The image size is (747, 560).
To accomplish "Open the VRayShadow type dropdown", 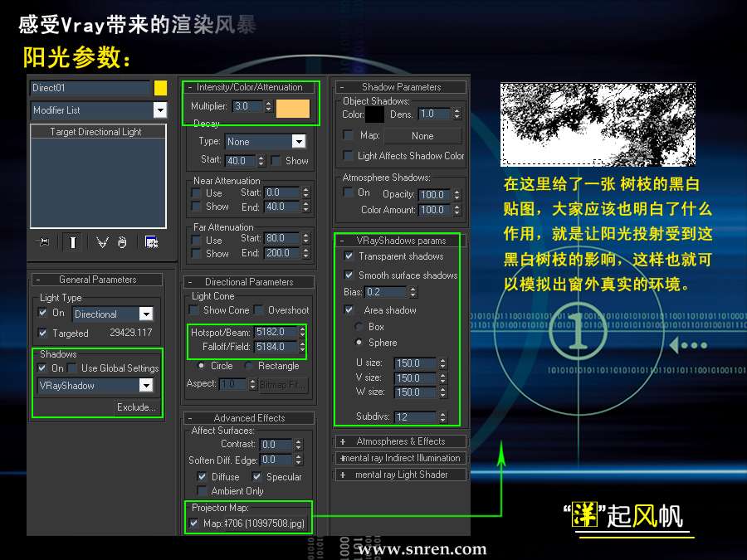I will (146, 385).
